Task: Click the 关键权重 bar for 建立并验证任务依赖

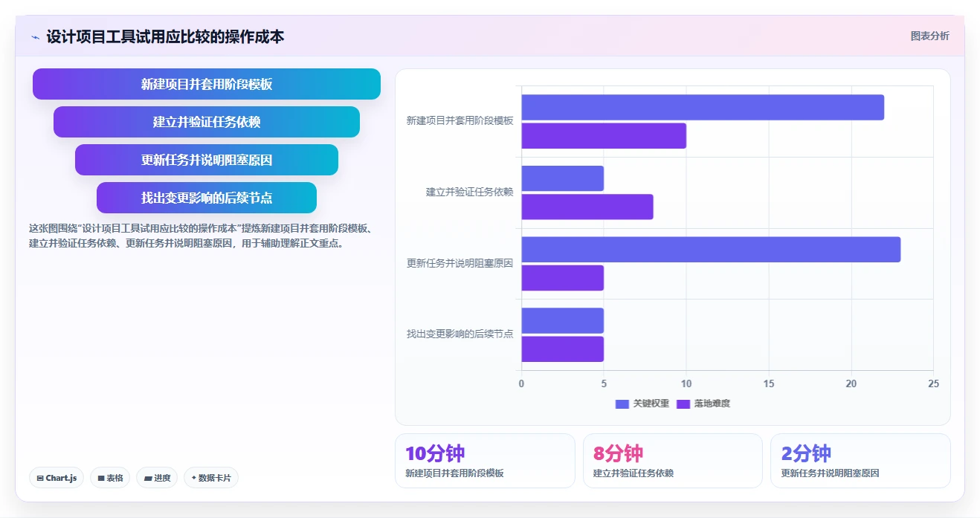Action: tap(562, 178)
